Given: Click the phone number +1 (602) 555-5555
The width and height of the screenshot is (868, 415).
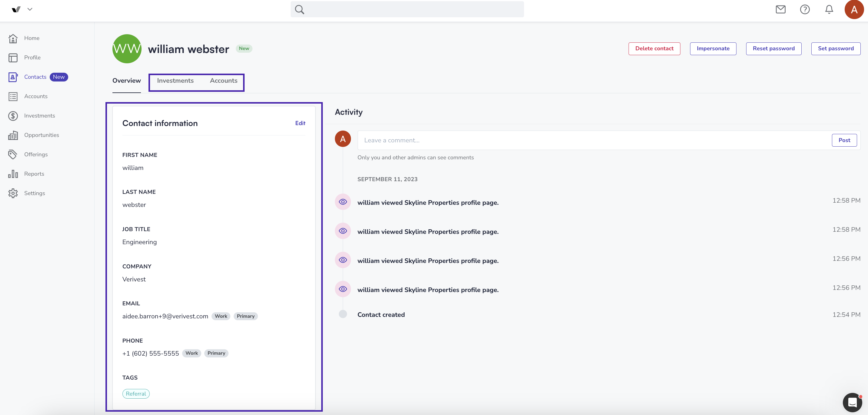Looking at the screenshot, I should [151, 354].
